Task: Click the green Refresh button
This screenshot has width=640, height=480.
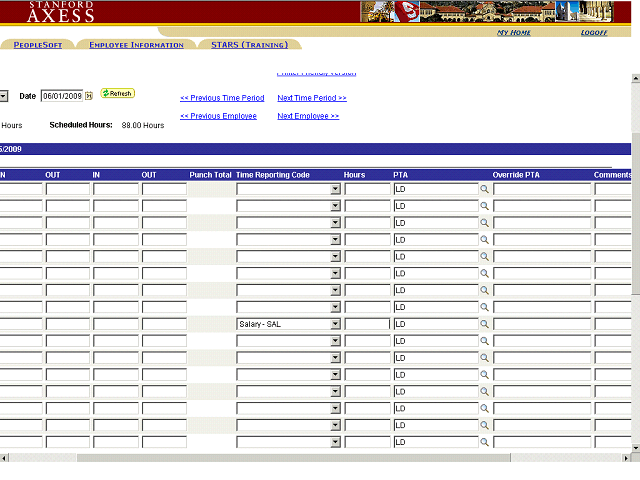Action: click(117, 93)
